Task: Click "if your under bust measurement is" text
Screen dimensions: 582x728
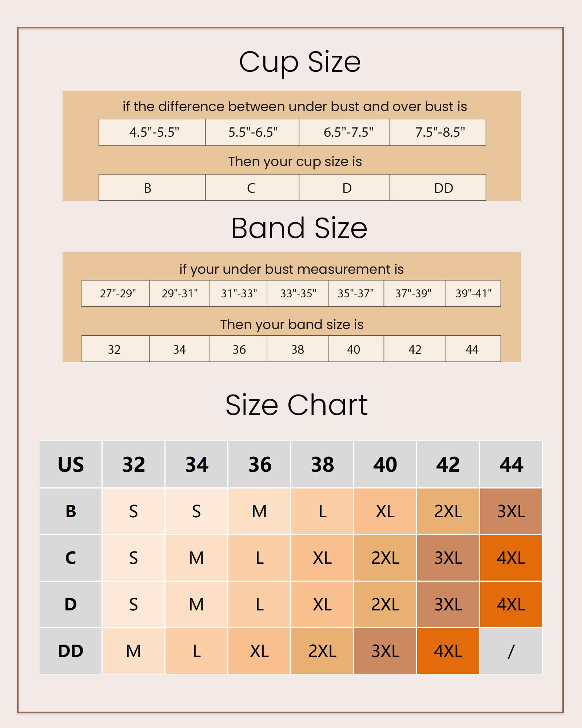Action: click(x=291, y=269)
